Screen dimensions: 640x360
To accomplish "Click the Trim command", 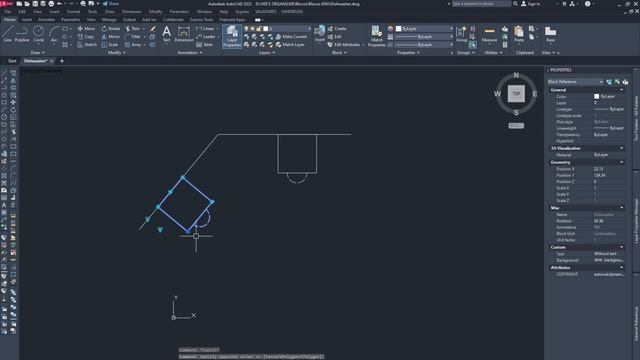I will click(132, 29).
